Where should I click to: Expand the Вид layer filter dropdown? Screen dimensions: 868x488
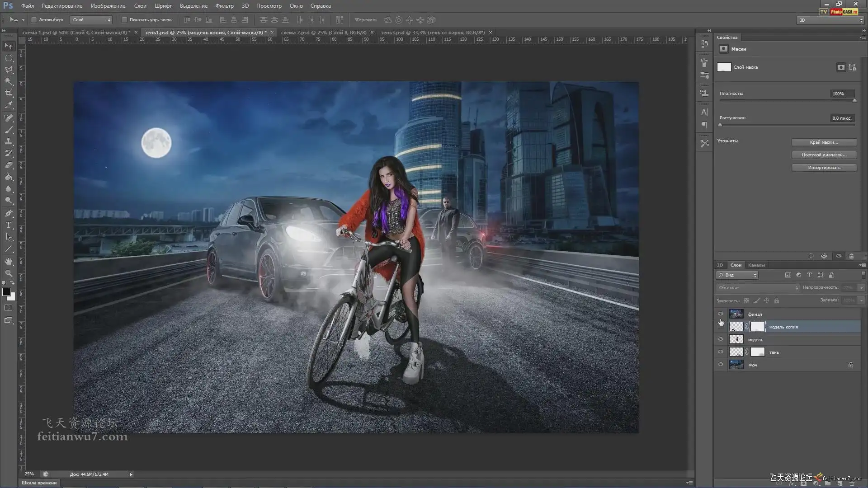click(737, 275)
